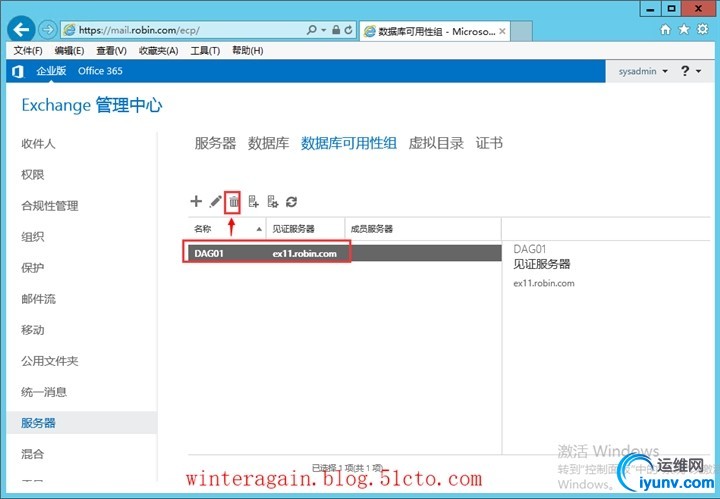This screenshot has width=720, height=499.
Task: Open 混合 in the left navigation
Action: [x=33, y=454]
